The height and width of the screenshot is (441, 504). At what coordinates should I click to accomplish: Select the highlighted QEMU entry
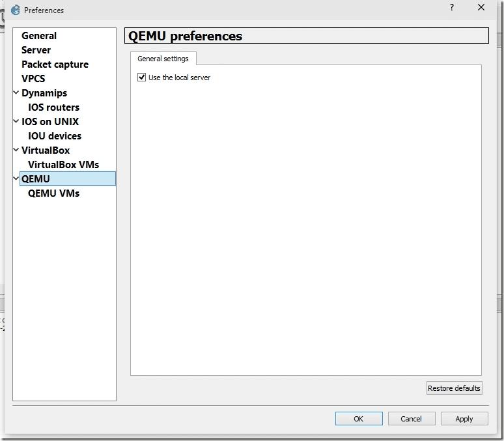click(x=68, y=178)
